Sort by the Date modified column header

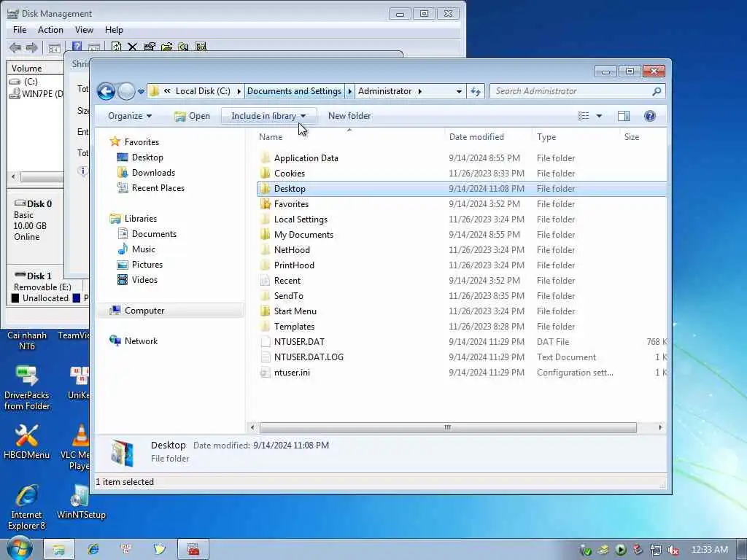coord(476,136)
